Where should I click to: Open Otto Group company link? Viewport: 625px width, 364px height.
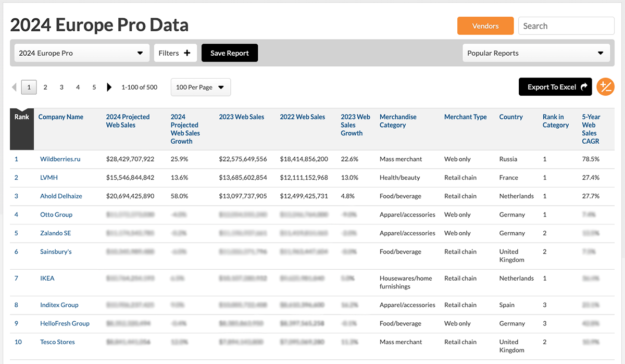pos(56,215)
